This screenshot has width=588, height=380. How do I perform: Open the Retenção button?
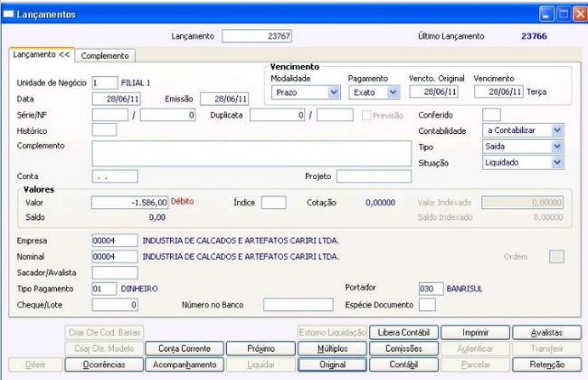coord(546,365)
